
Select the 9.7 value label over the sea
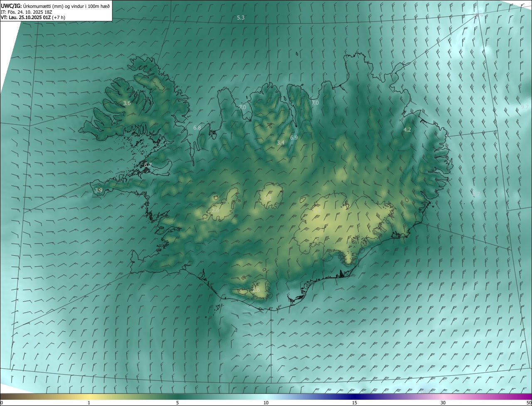525,107
